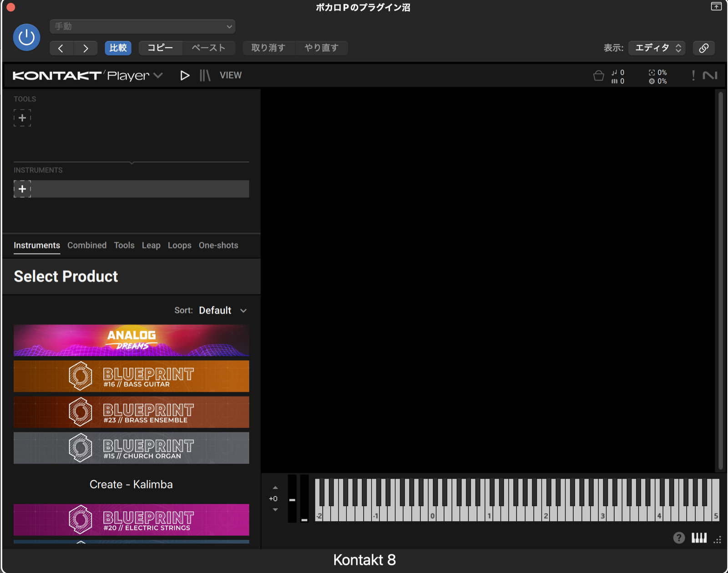Click the sort dropdown chevron
Screen dimensions: 728x573
243,311
